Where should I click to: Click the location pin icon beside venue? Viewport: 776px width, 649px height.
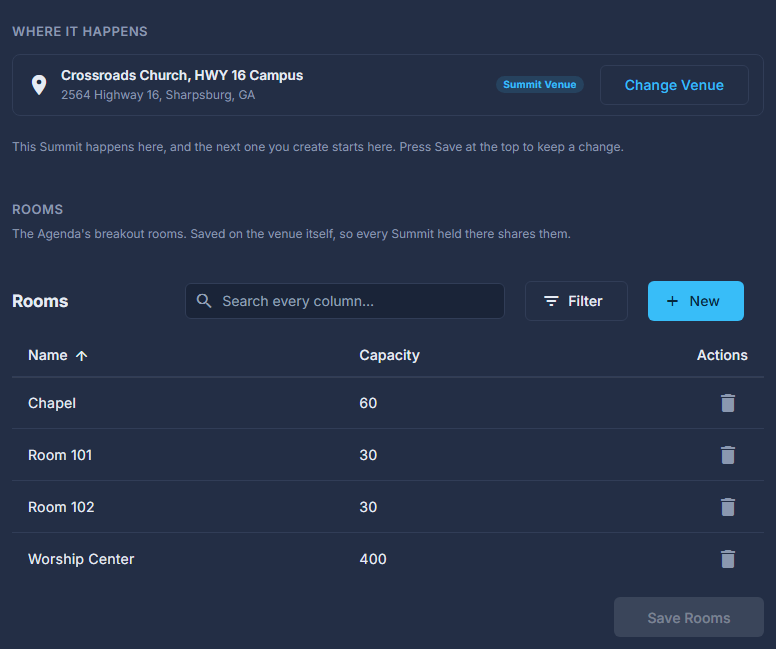(39, 85)
